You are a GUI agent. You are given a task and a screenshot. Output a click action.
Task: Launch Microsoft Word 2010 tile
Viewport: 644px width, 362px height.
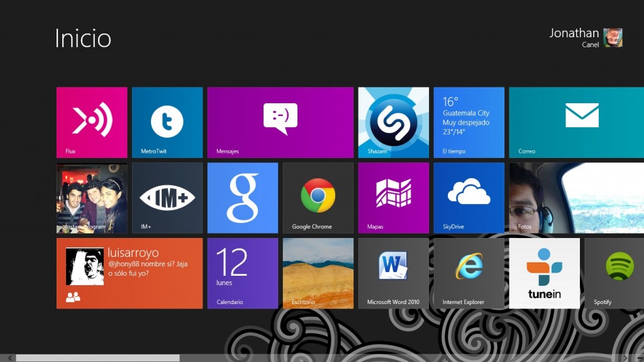coord(394,273)
